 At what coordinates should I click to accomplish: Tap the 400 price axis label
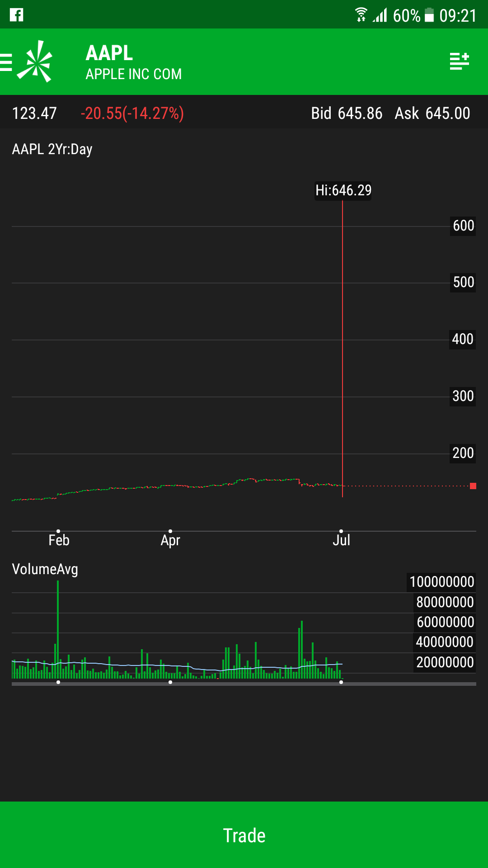click(x=463, y=339)
